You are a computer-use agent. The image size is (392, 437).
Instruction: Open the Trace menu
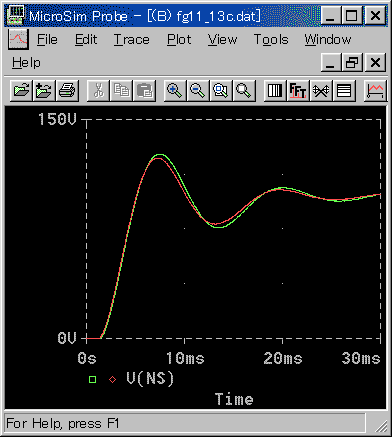click(132, 40)
